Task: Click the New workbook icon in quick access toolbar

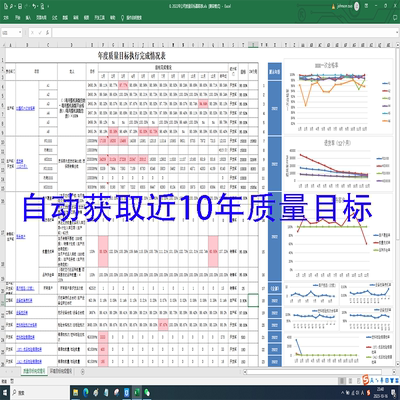Action: point(6,6)
